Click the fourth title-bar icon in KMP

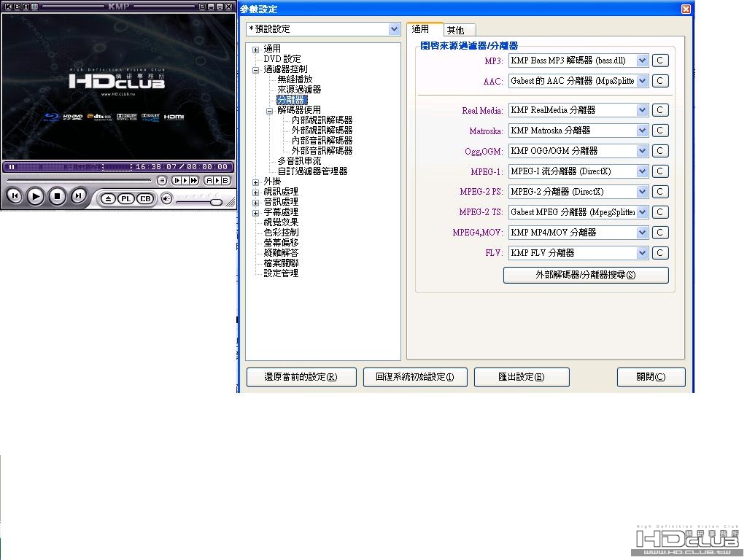coord(34,6)
